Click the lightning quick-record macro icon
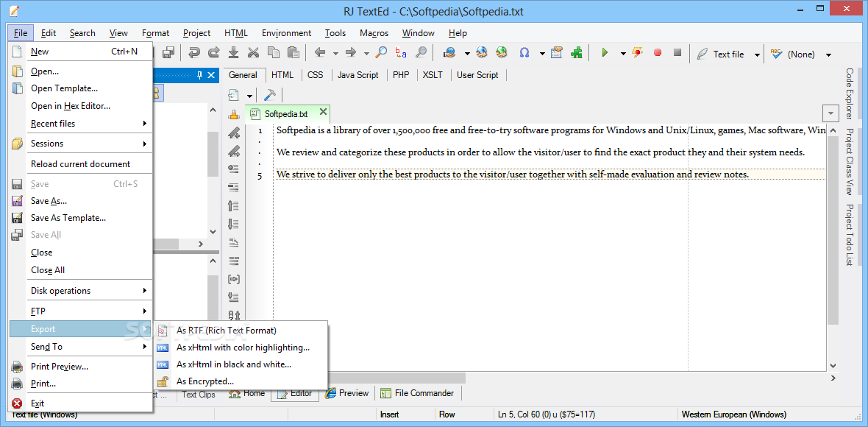868x427 pixels. tap(638, 53)
